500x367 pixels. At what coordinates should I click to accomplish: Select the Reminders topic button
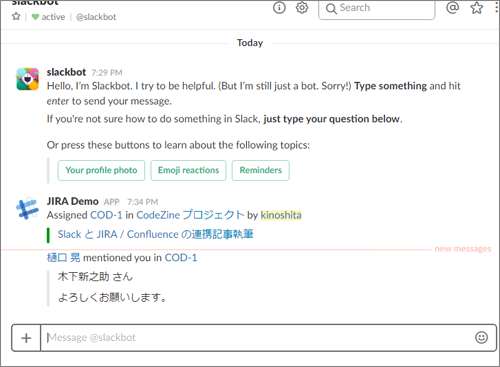[261, 170]
